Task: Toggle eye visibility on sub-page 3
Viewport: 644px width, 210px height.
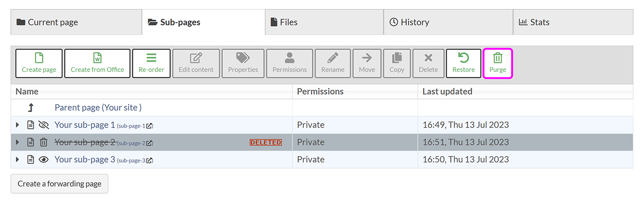Action: [44, 160]
